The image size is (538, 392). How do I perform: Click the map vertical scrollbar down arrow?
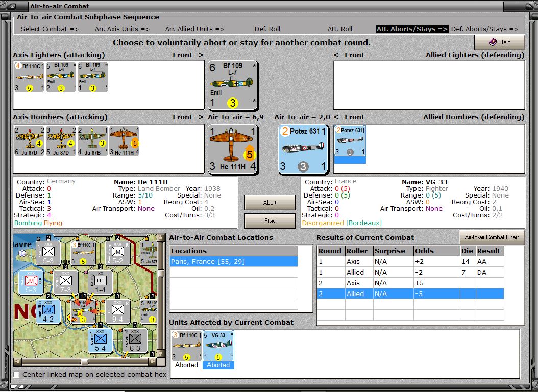(161, 354)
